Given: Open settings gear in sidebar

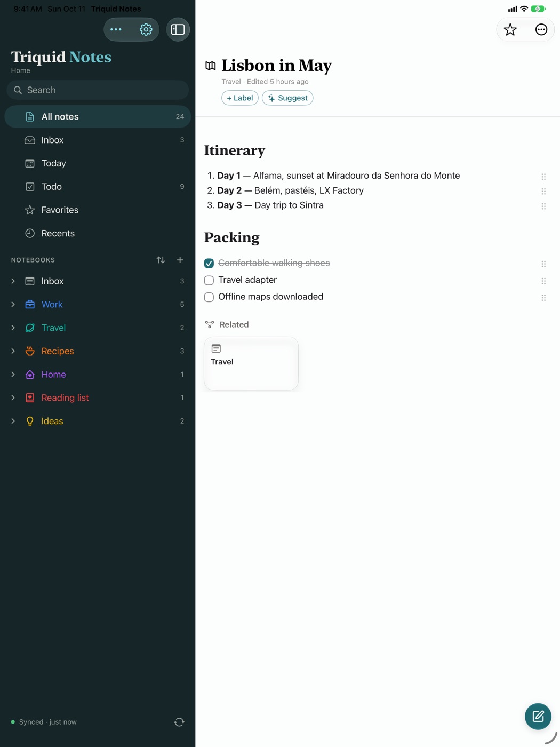Looking at the screenshot, I should [x=146, y=30].
